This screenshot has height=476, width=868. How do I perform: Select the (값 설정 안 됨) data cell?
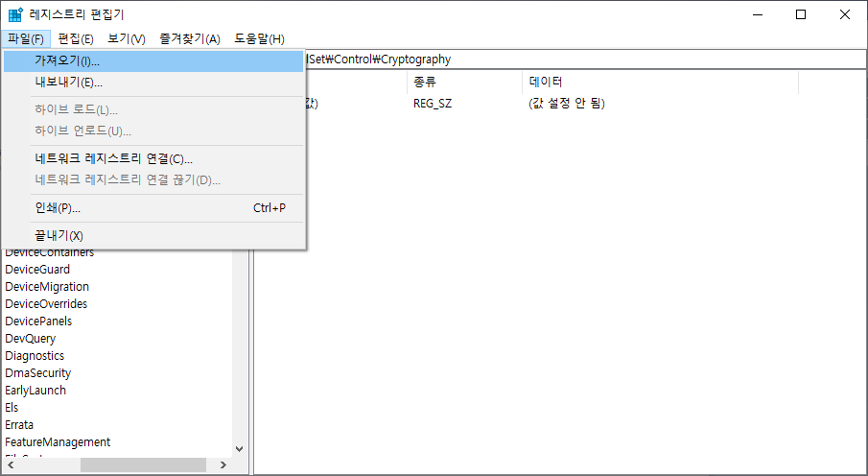pos(566,104)
